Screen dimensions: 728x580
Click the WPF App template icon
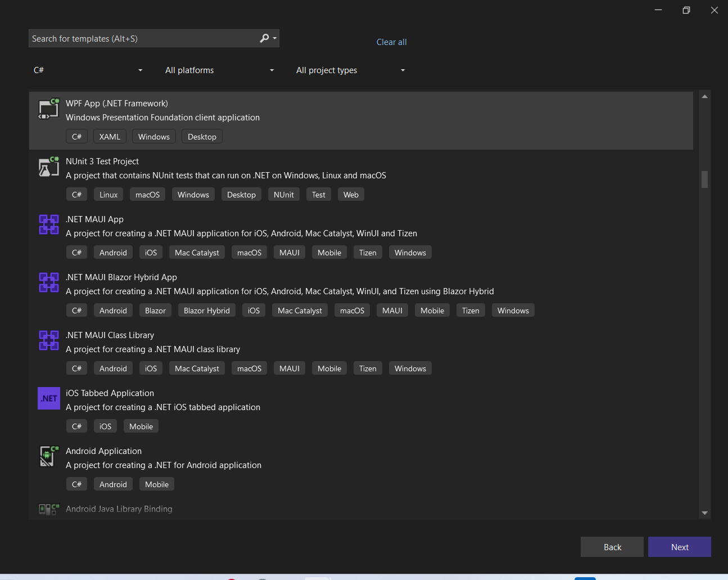48,109
